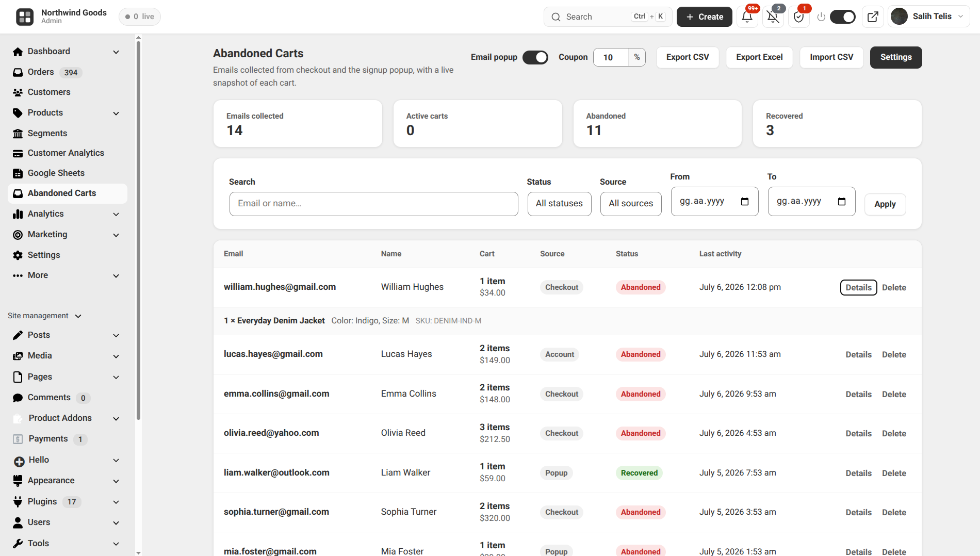
Task: Open the To date calendar picker icon
Action: coord(842,201)
